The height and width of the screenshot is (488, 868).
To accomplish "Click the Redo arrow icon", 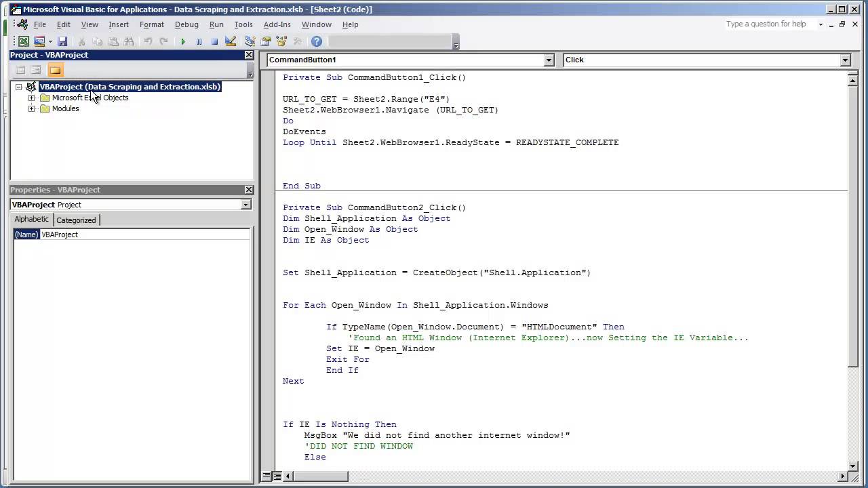I will tap(163, 41).
